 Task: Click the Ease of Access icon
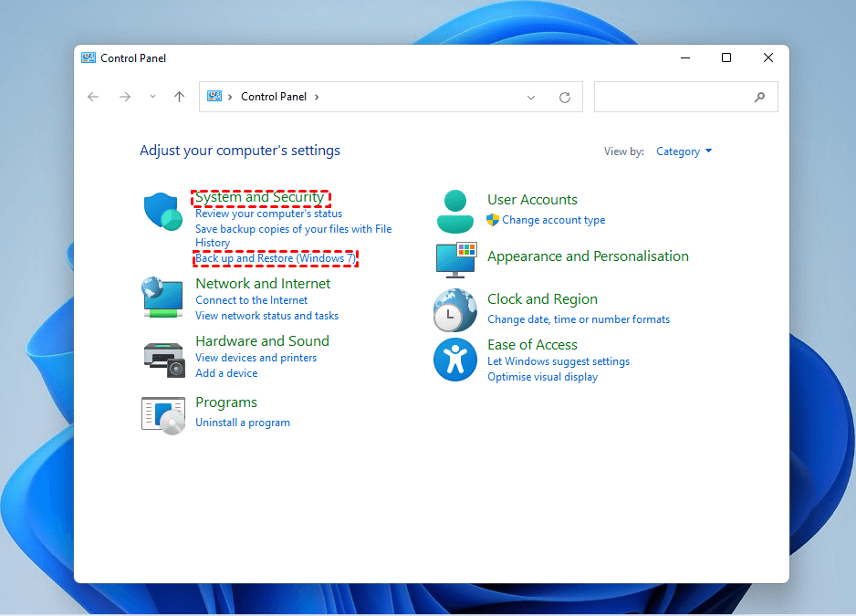pyautogui.click(x=455, y=360)
